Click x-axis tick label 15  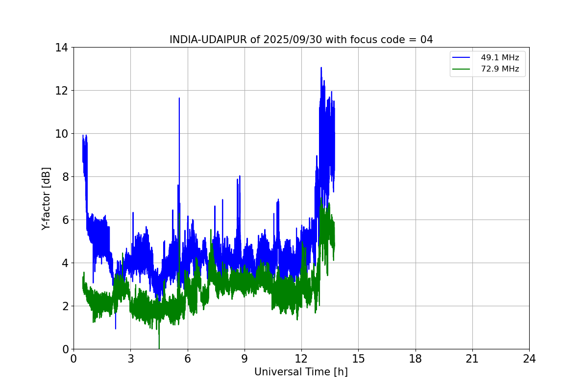358,359
